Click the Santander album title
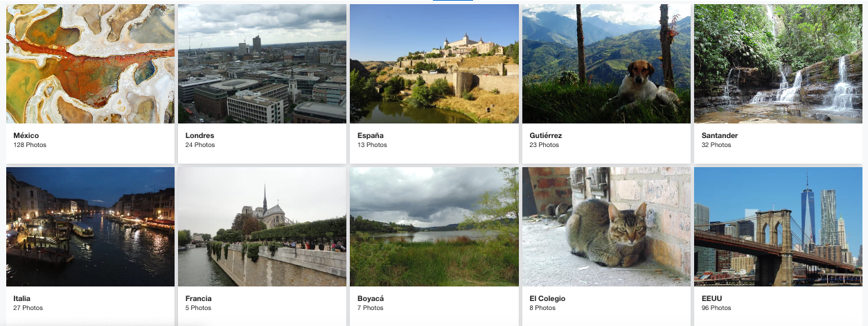Viewport: 868px width, 326px height. (x=720, y=135)
